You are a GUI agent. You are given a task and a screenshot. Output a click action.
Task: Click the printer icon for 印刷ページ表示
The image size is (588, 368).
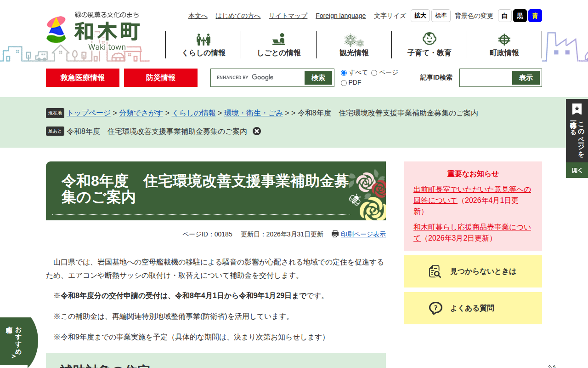[335, 234]
